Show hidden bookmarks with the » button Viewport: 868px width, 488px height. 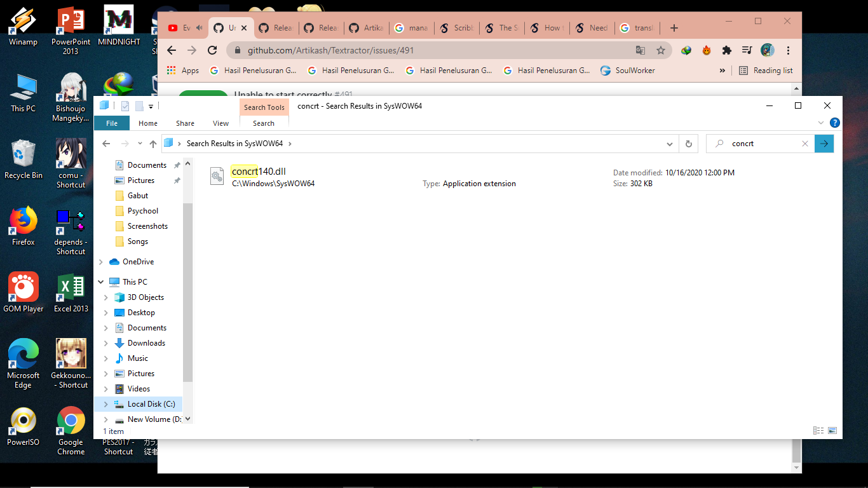click(x=722, y=71)
